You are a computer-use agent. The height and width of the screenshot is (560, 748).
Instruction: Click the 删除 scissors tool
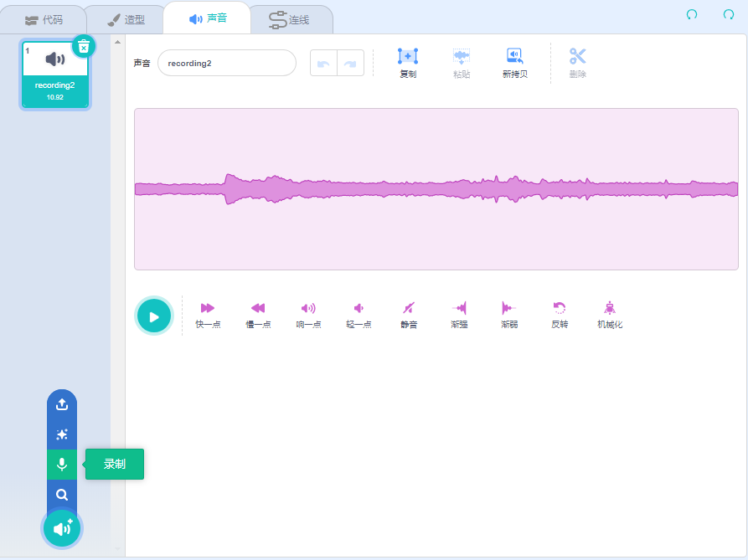(577, 63)
